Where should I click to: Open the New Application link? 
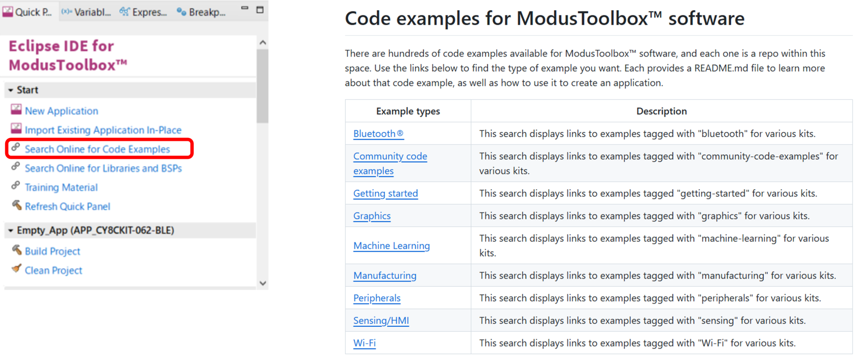click(61, 111)
